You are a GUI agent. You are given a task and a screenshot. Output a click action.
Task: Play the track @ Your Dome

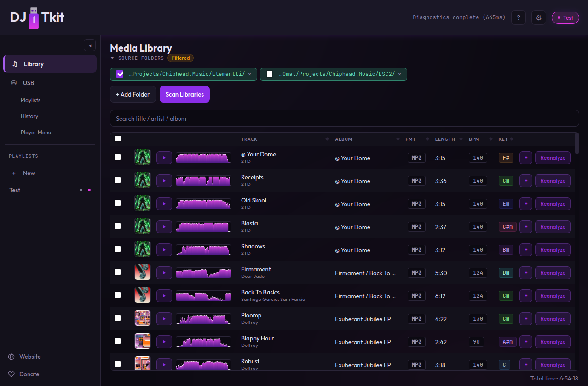coord(164,158)
